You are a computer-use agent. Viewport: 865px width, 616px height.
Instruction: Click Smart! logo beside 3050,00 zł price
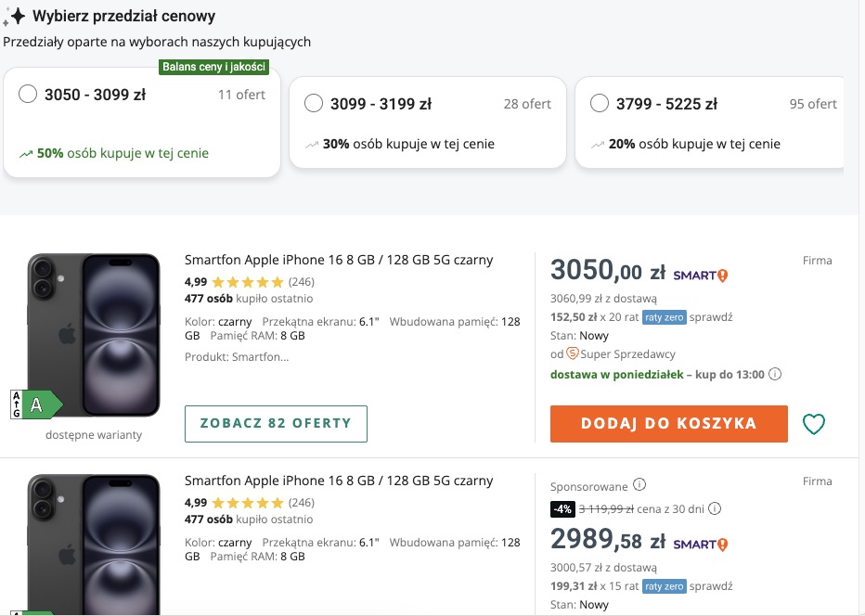[701, 275]
